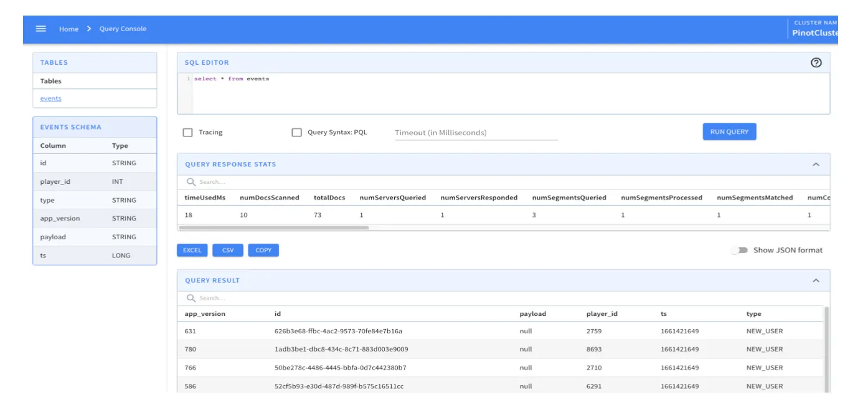Download results as CSV
This screenshot has width=868, height=420.
pos(228,249)
